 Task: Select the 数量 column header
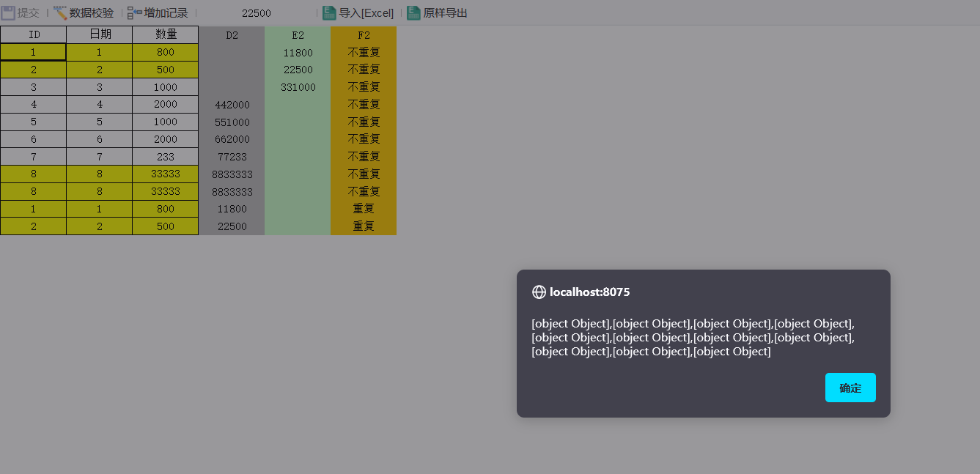click(x=166, y=34)
